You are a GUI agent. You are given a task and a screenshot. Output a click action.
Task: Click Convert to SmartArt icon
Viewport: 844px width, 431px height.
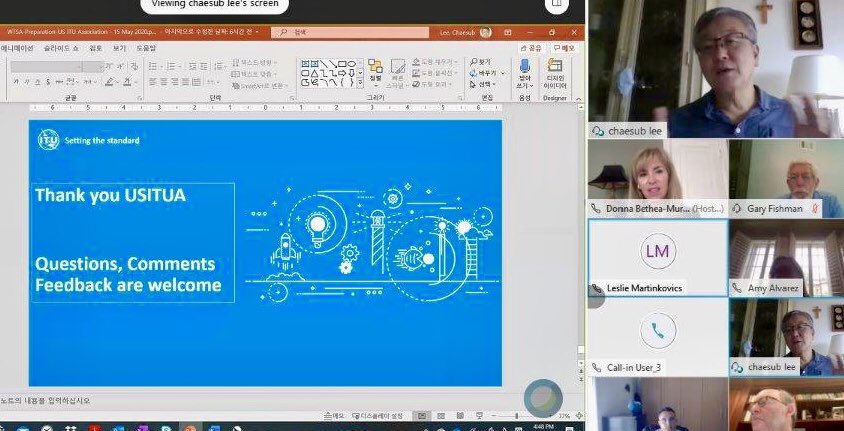pos(236,86)
